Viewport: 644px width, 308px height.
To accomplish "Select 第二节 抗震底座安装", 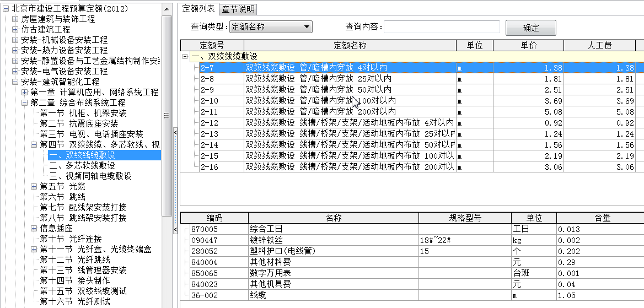I will point(79,123).
